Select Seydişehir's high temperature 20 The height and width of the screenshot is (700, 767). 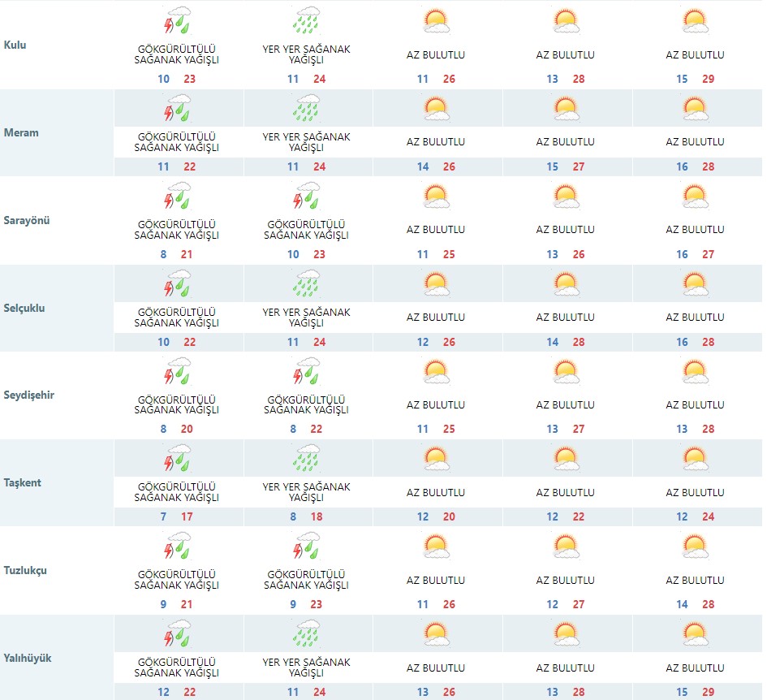pos(187,430)
